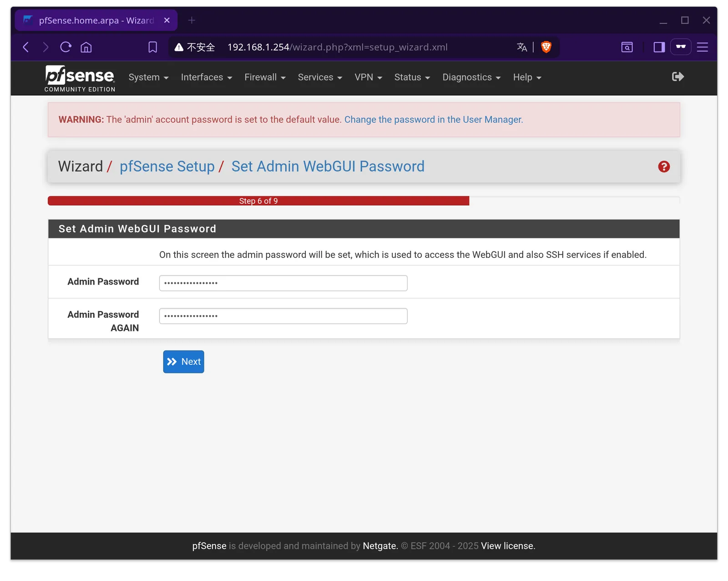Go to the browser home page icon
Screen dimensions: 728x581
(86, 47)
